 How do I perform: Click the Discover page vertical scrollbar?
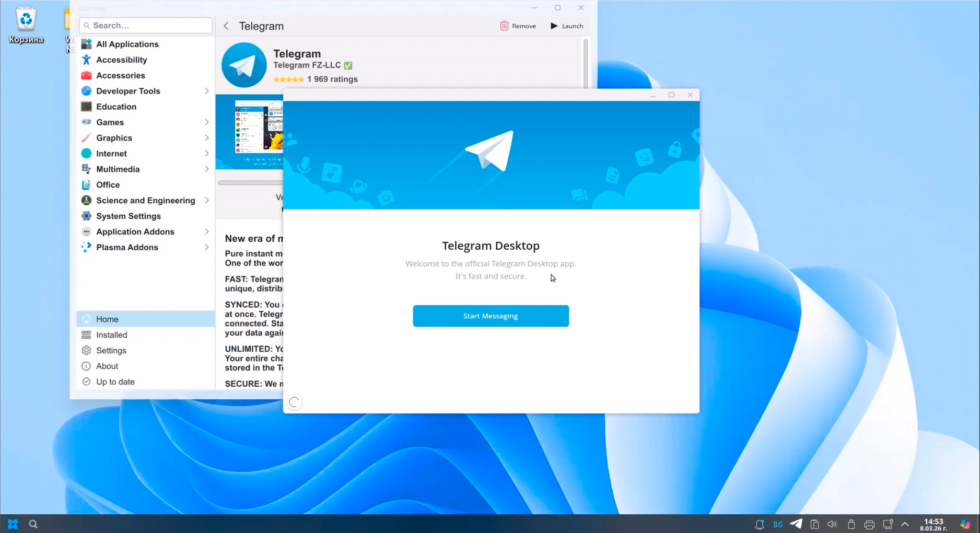[586, 64]
